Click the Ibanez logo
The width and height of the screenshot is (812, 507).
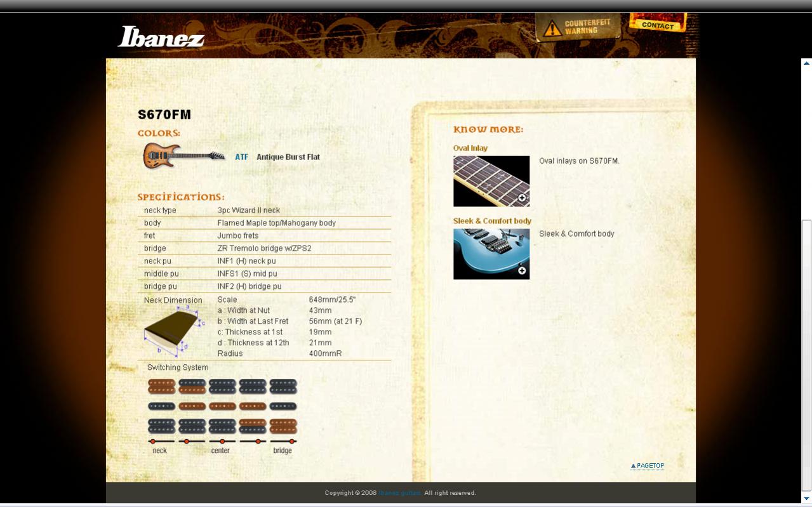(x=161, y=37)
